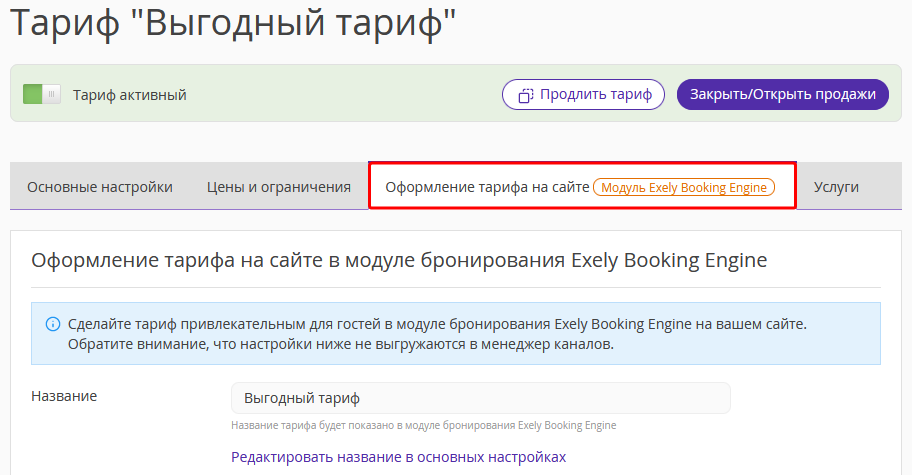The width and height of the screenshot is (912, 475).
Task: Click the 'Закрыть/Открыть продажи' button
Action: point(783,94)
